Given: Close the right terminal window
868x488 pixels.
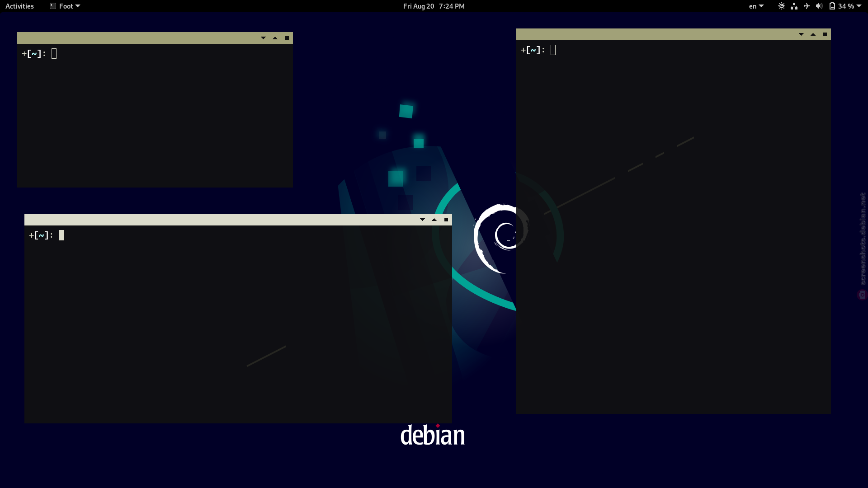Looking at the screenshot, I should 825,34.
